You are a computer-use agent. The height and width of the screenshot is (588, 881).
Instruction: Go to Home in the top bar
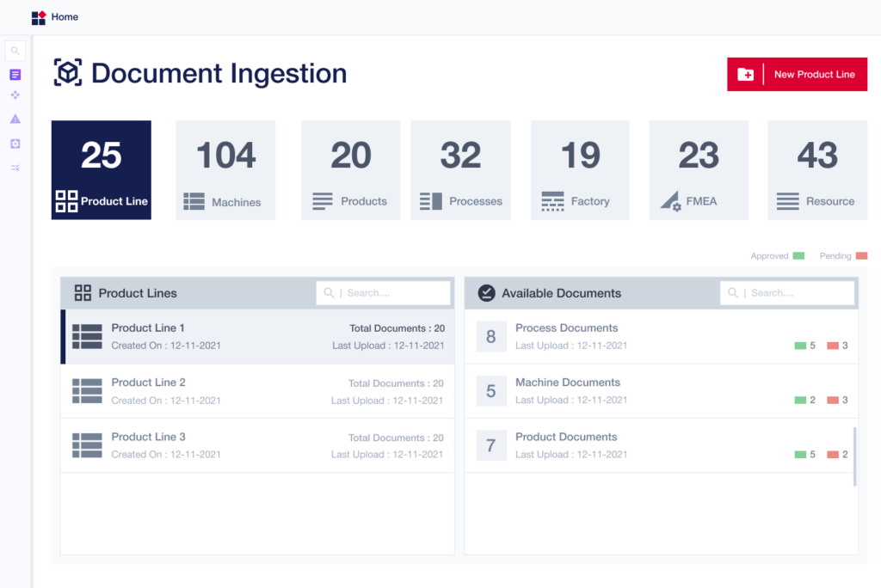(x=65, y=17)
